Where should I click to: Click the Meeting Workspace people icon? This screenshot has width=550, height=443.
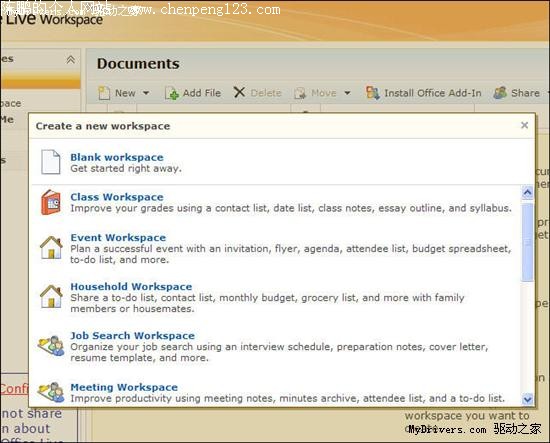point(51,392)
